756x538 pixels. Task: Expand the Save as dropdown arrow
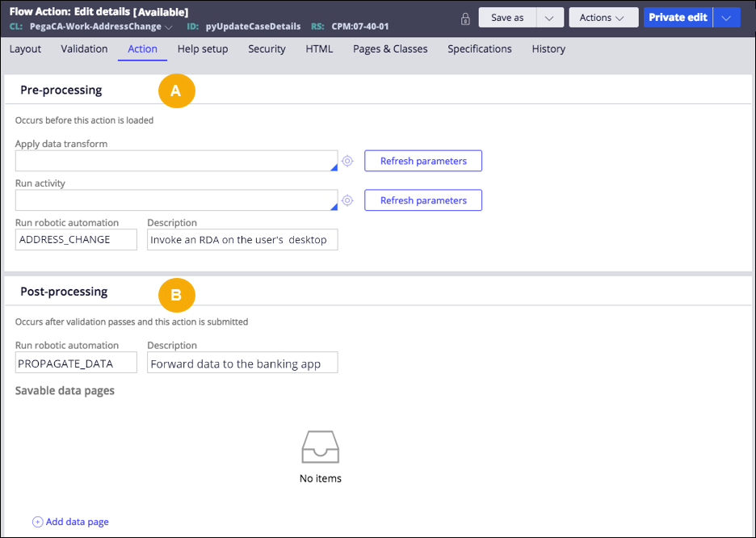point(549,18)
